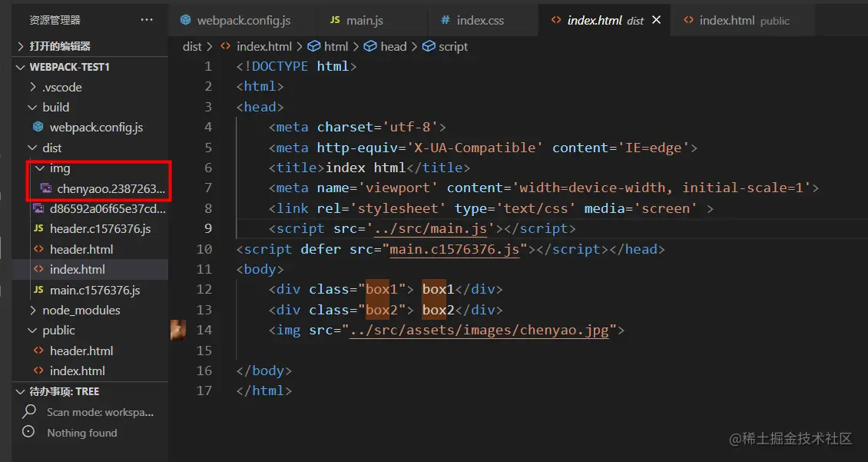The height and width of the screenshot is (462, 868).
Task: Collapse the dist folder
Action: (90, 148)
